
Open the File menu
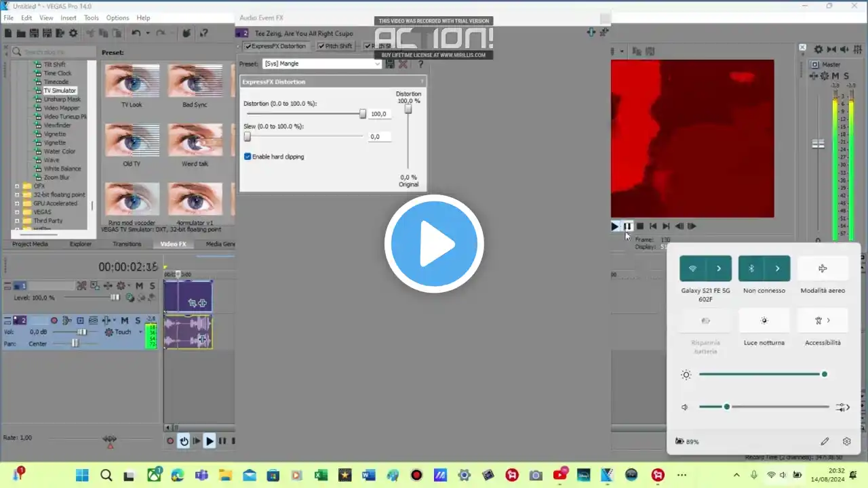[x=9, y=18]
